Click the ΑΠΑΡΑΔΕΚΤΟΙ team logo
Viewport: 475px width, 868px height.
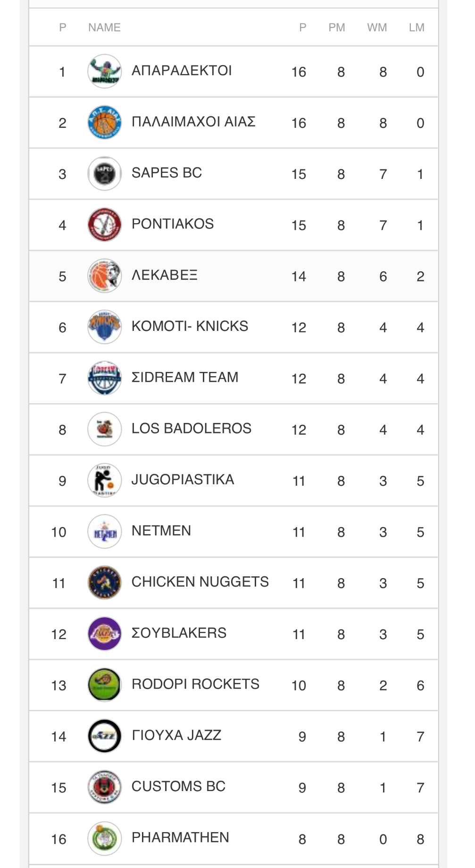(x=105, y=72)
